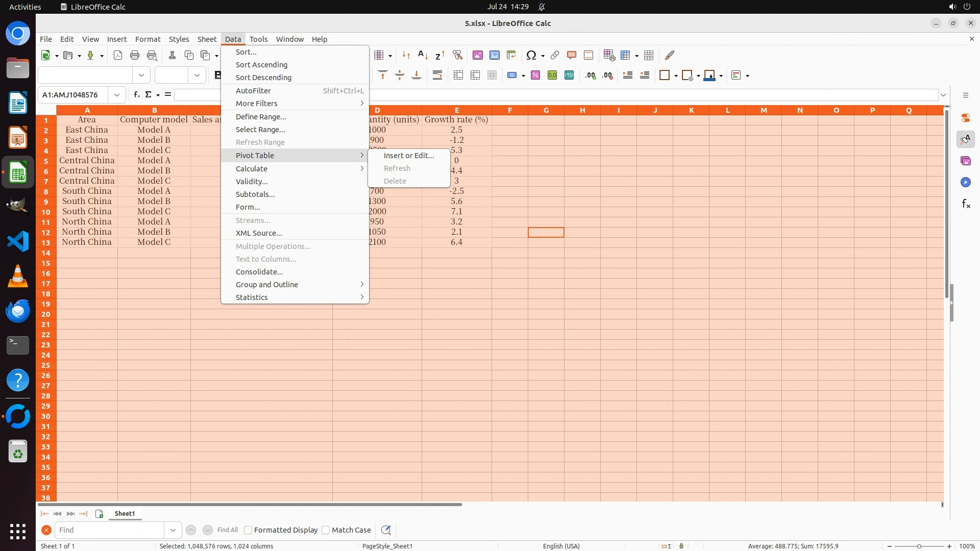Image resolution: width=980 pixels, height=551 pixels.
Task: Open the Name Box dropdown arrow
Action: click(x=117, y=95)
